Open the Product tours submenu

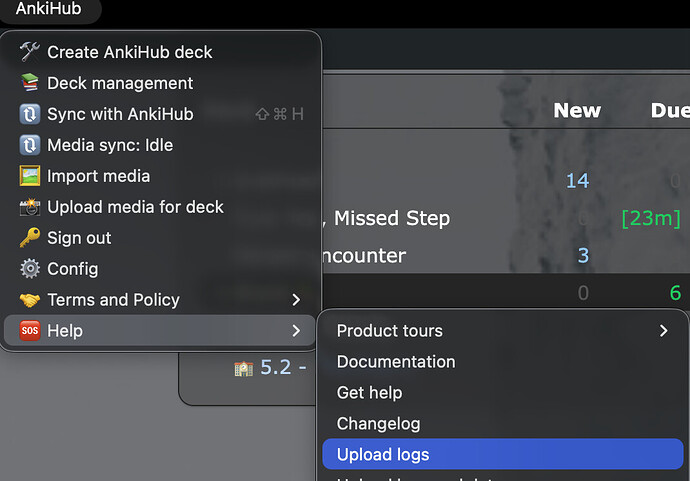[x=503, y=330]
